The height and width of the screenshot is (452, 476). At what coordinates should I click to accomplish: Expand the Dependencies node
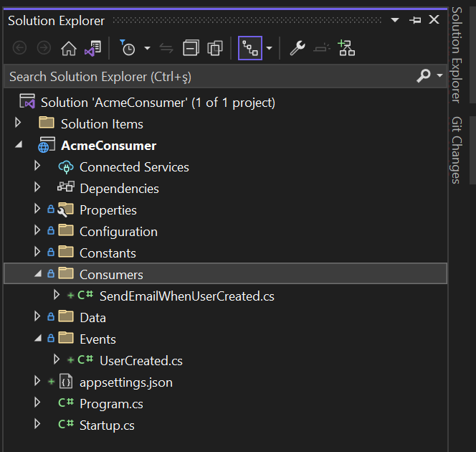pyautogui.click(x=37, y=188)
